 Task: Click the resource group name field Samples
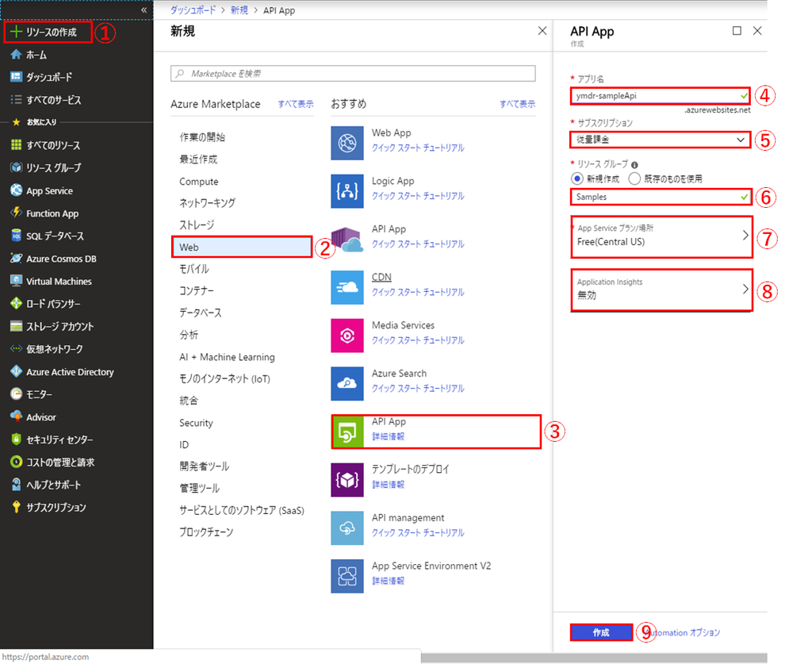pyautogui.click(x=661, y=197)
